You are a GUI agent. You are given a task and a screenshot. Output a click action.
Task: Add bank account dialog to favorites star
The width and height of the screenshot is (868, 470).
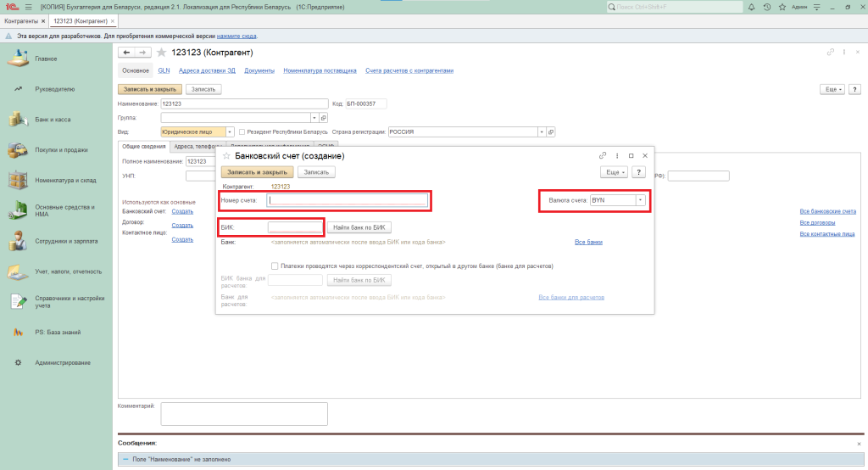(x=225, y=156)
